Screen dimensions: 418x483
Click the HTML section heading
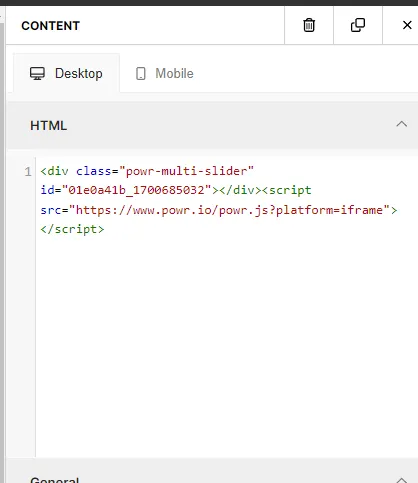(x=49, y=126)
